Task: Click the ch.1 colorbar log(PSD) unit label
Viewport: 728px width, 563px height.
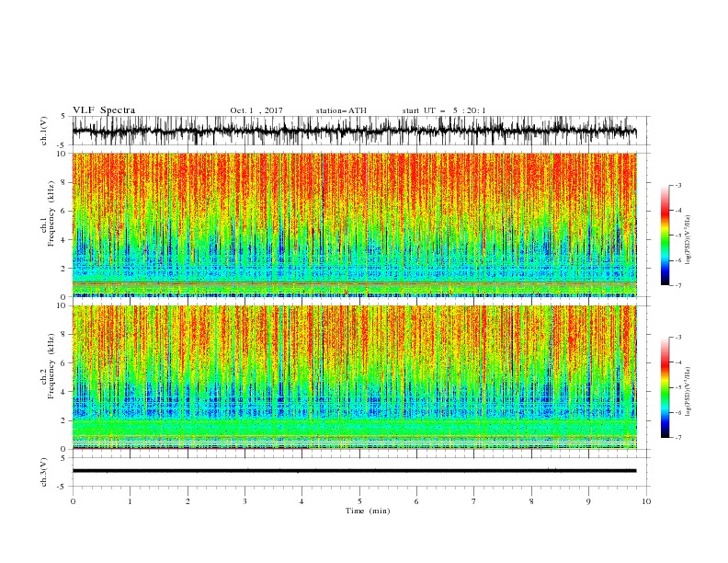Action: pyautogui.click(x=688, y=239)
